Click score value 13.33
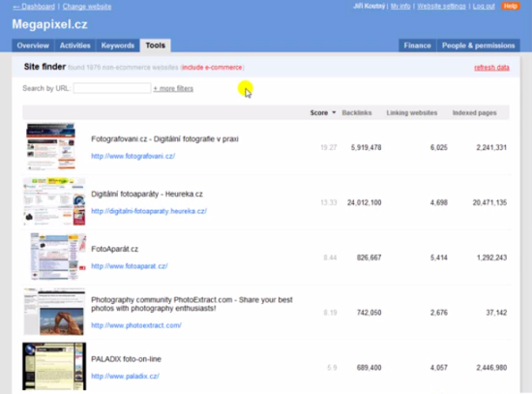 pos(329,202)
